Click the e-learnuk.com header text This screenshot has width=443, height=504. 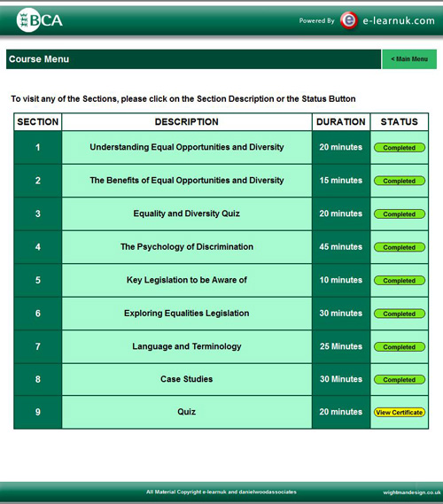pos(399,20)
